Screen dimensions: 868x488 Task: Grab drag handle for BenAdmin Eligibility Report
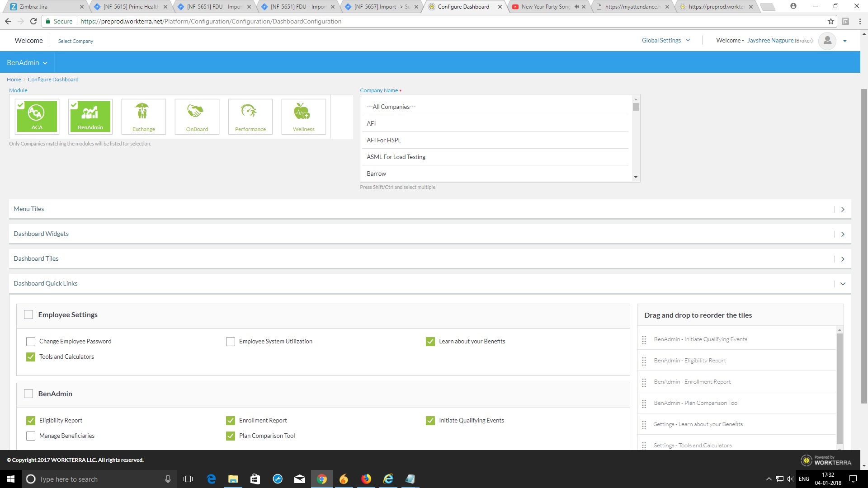644,361
